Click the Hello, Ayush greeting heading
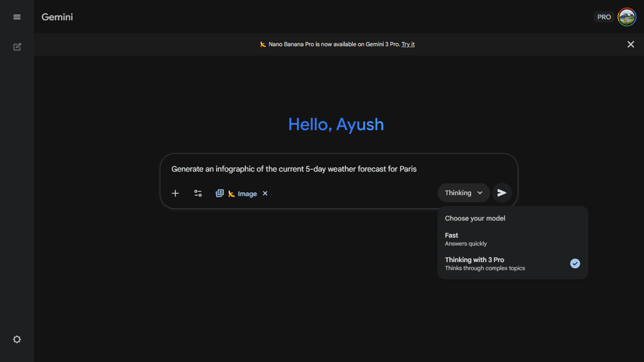The image size is (644, 362). [x=336, y=124]
